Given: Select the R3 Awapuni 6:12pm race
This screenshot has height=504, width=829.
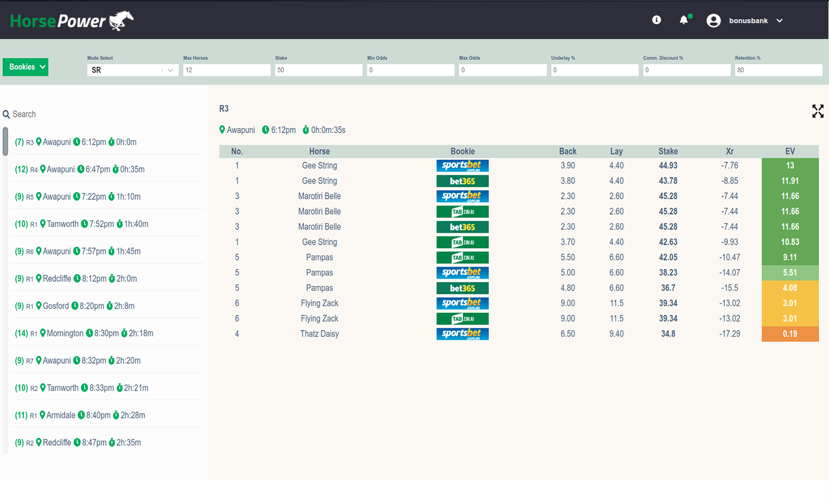Looking at the screenshot, I should [x=107, y=142].
